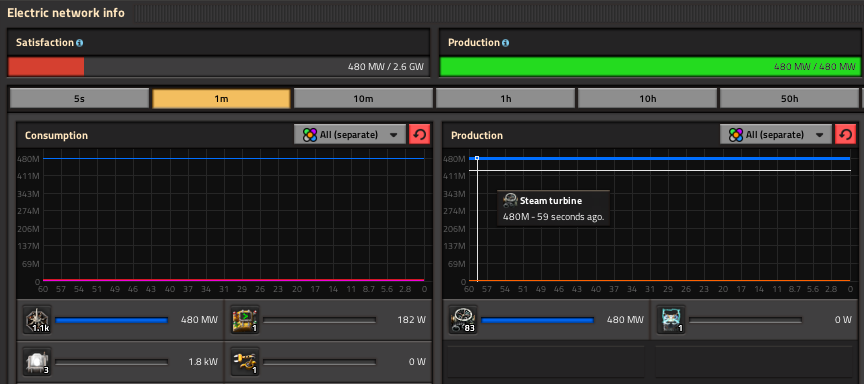Switch to the 5s time range

pos(79,99)
